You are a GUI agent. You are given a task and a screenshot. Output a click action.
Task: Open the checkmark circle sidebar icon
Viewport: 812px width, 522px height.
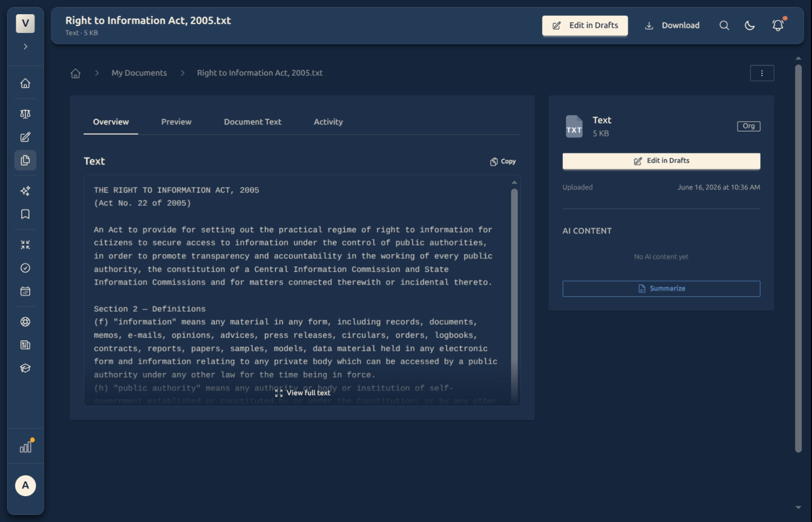coord(25,268)
